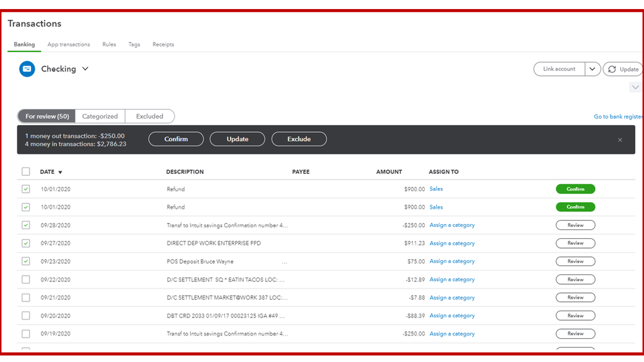Switch to the App transactions tab
The height and width of the screenshot is (362, 644).
point(68,44)
